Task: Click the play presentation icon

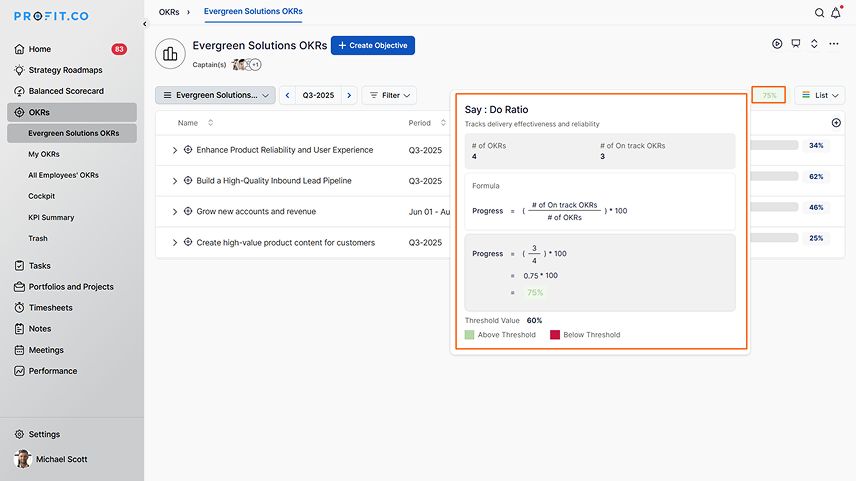Action: [x=777, y=44]
